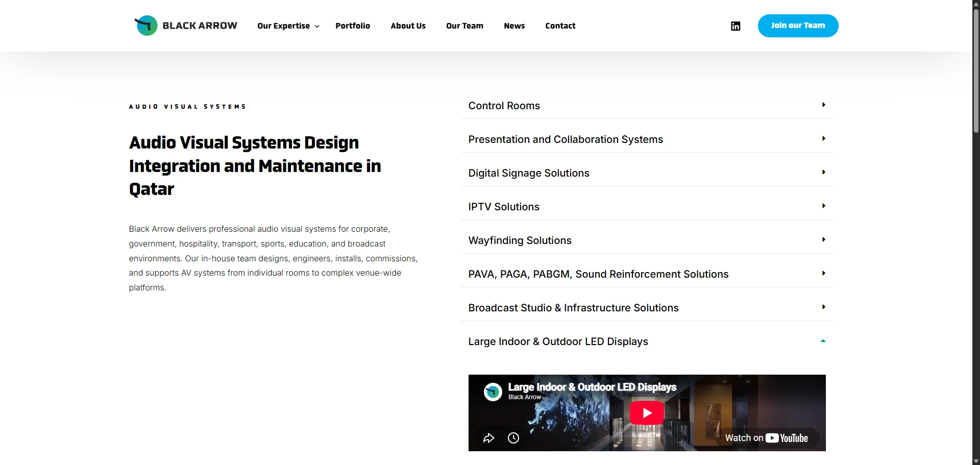Expand the Digital Signage Solutions accordion

[647, 173]
